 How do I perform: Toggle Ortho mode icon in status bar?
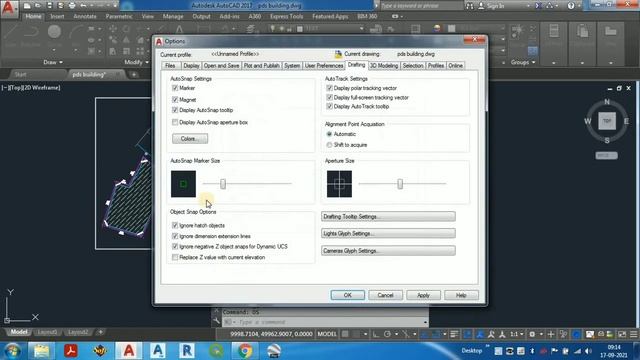tap(376, 334)
